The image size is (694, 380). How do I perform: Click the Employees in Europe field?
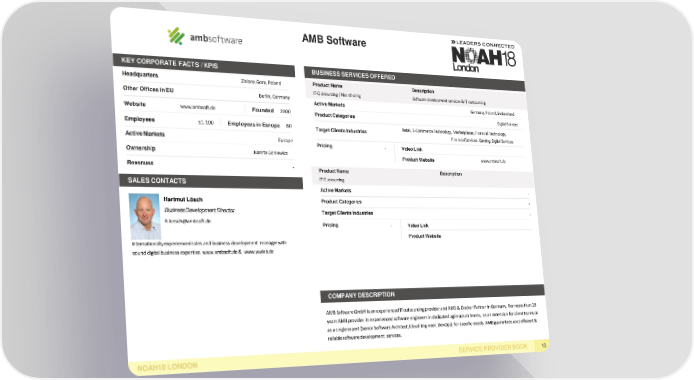pos(259,125)
